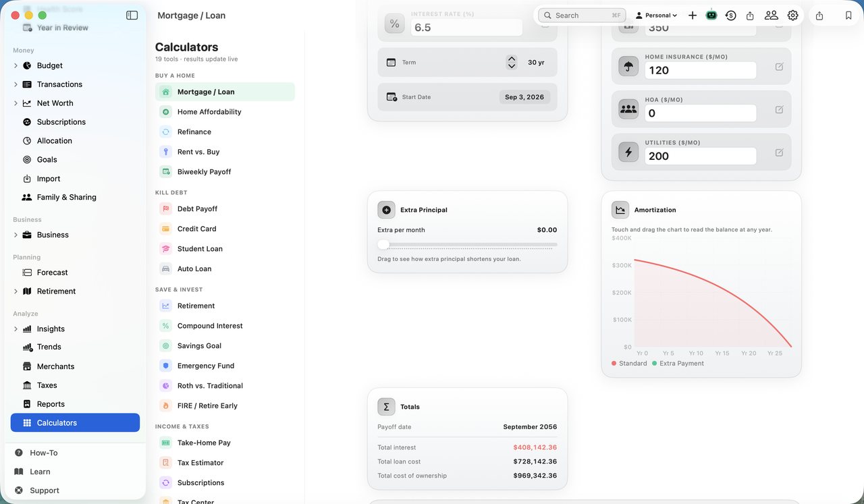Select the Credit Card calculator

[225, 229]
